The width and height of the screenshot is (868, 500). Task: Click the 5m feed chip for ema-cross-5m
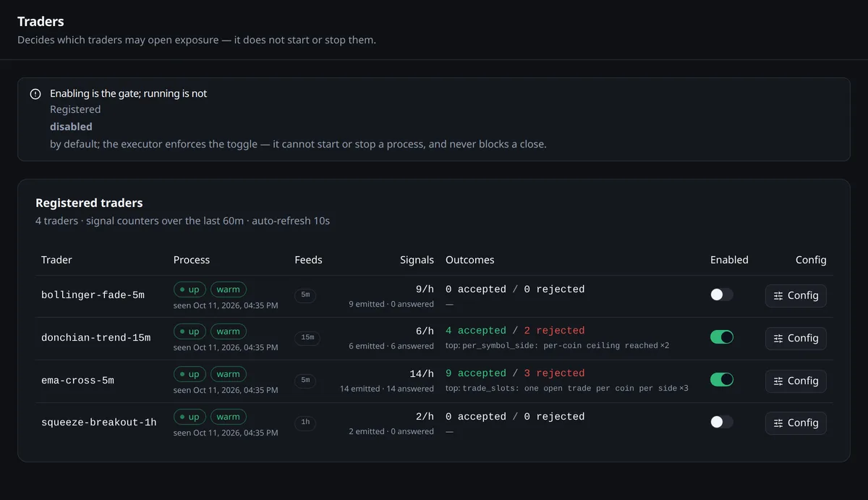(x=305, y=381)
